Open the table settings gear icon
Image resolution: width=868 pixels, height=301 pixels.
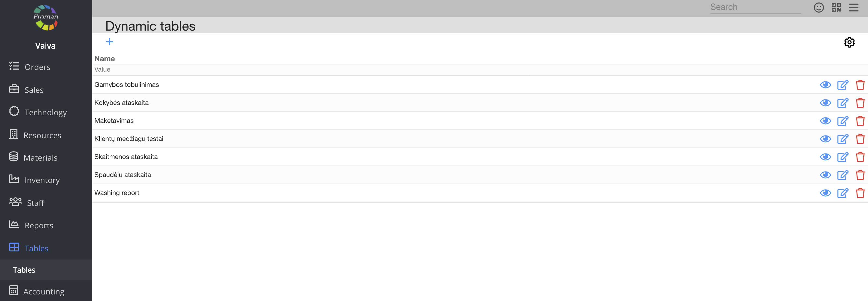point(849,43)
